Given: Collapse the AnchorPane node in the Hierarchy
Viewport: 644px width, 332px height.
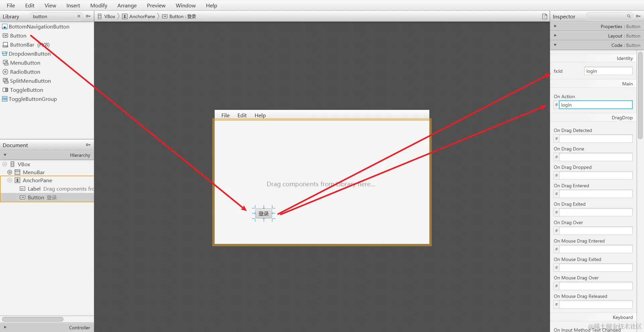Looking at the screenshot, I should 9,180.
